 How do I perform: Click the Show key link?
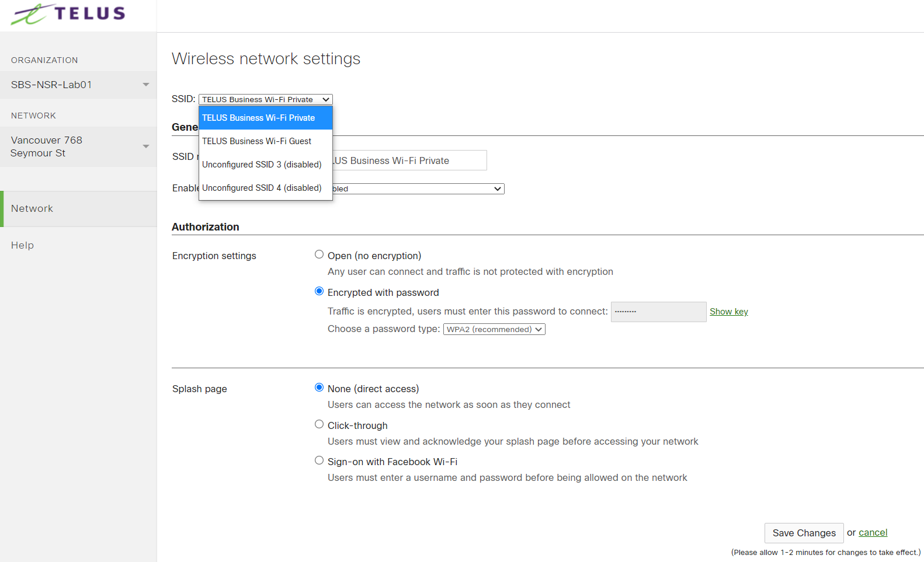(x=728, y=312)
